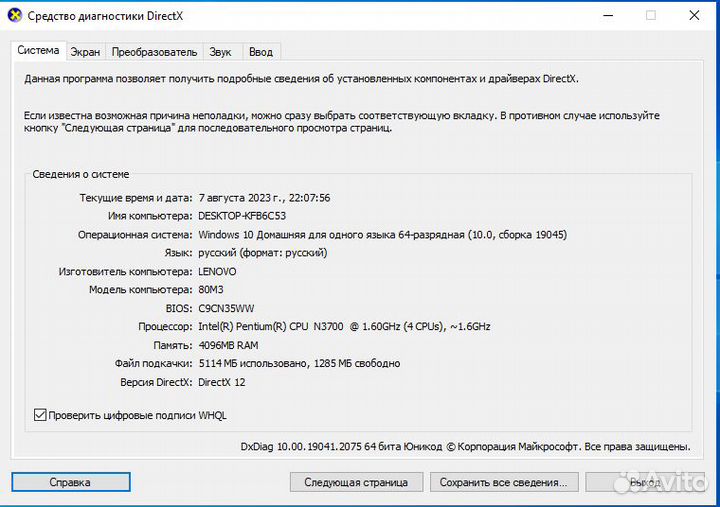Click computer name DESKTOP-KFB6C53
The height and width of the screenshot is (507, 720).
pos(242,216)
